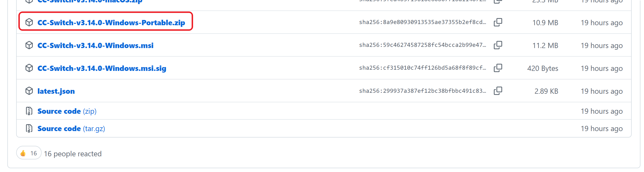Download CC-Switch-v3.14.0-Windows-Portable.zip
644x172 pixels.
click(x=111, y=23)
